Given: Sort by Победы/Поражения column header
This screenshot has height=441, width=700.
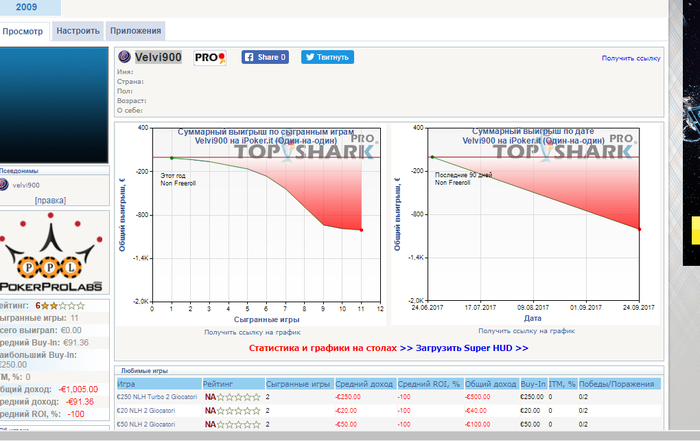Looking at the screenshot, I should (x=620, y=384).
